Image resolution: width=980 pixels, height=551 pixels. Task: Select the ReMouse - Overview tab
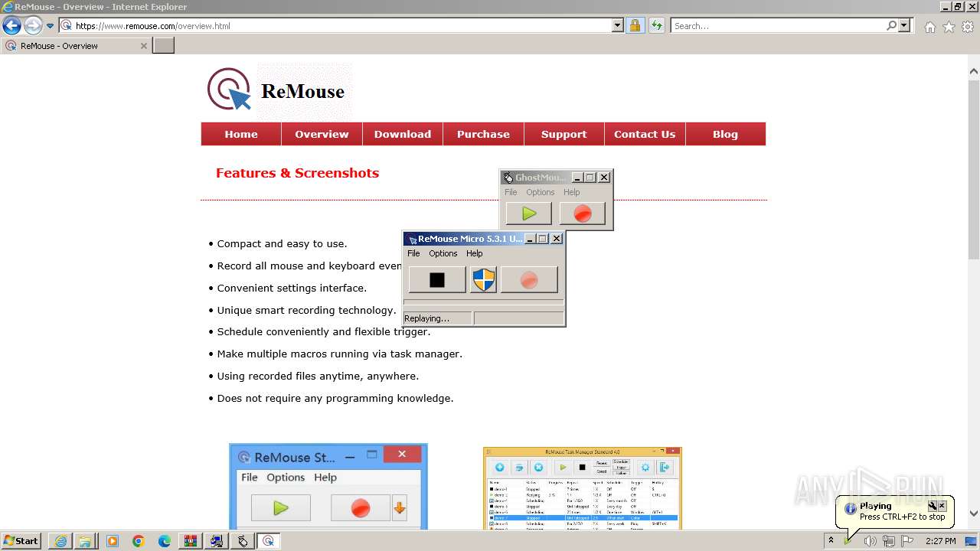(x=75, y=46)
